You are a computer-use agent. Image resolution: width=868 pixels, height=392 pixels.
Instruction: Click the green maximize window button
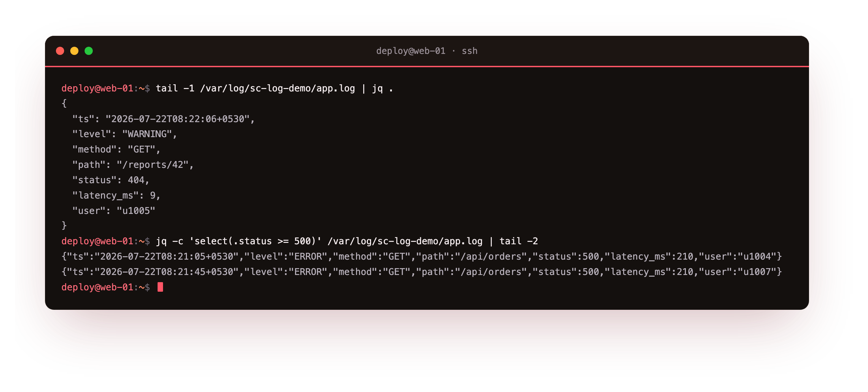[x=89, y=51]
